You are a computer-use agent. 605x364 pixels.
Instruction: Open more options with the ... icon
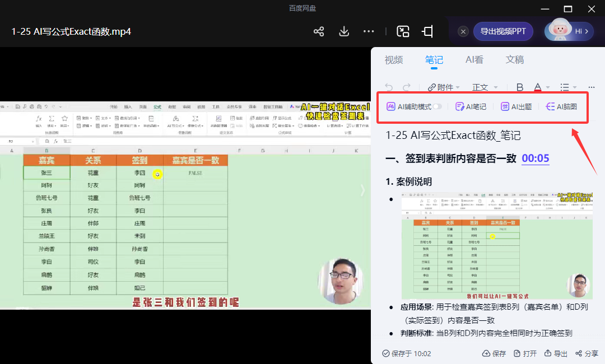click(x=592, y=87)
